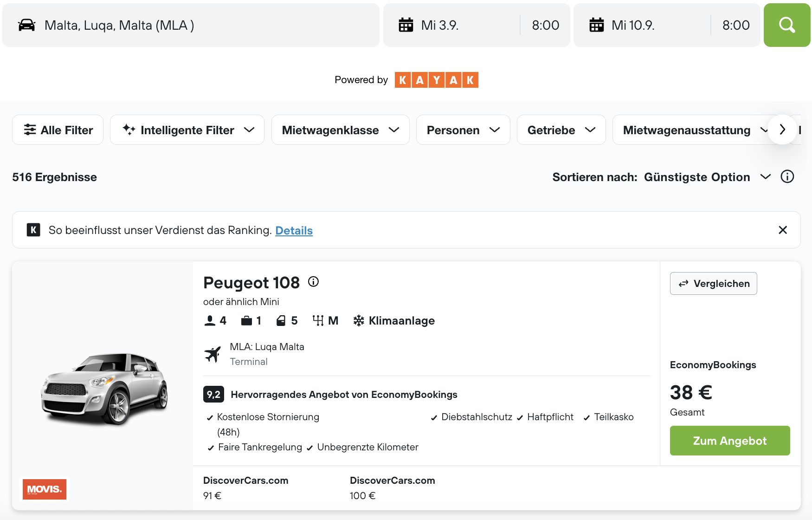Open pickup date calendar Mi 3.9.
Viewport: 812px width, 520px height.
click(451, 25)
